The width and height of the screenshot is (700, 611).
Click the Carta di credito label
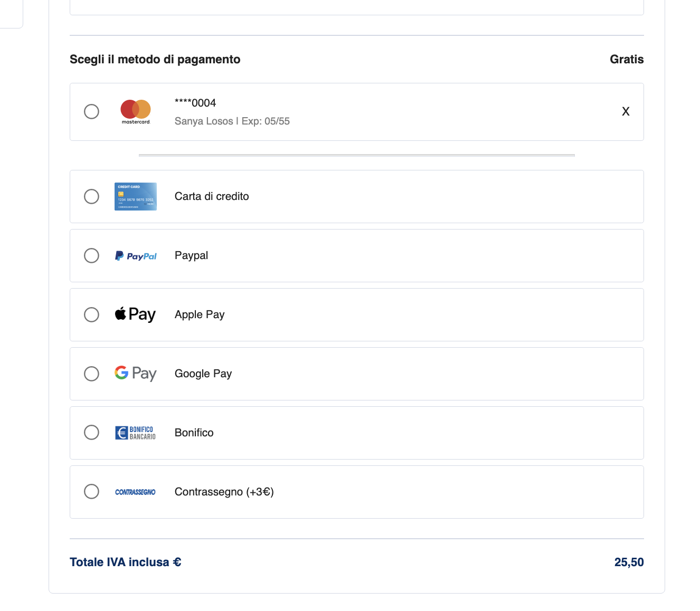click(212, 196)
